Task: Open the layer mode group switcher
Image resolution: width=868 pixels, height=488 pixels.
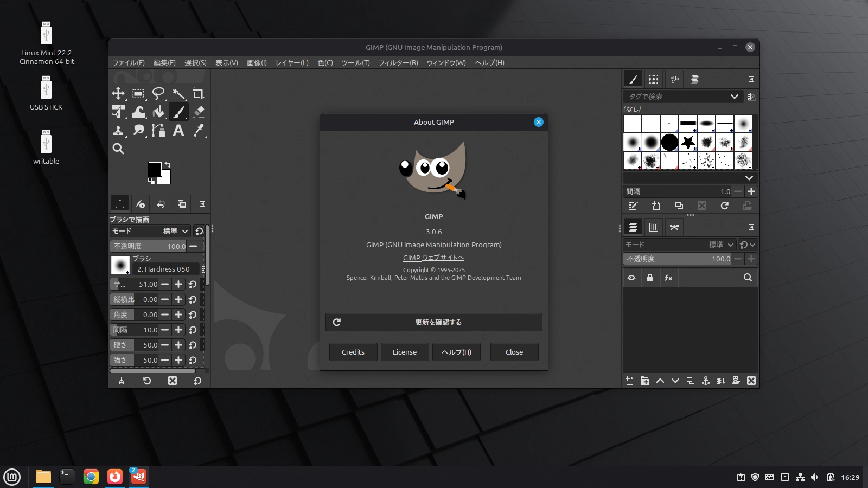Action: point(748,245)
